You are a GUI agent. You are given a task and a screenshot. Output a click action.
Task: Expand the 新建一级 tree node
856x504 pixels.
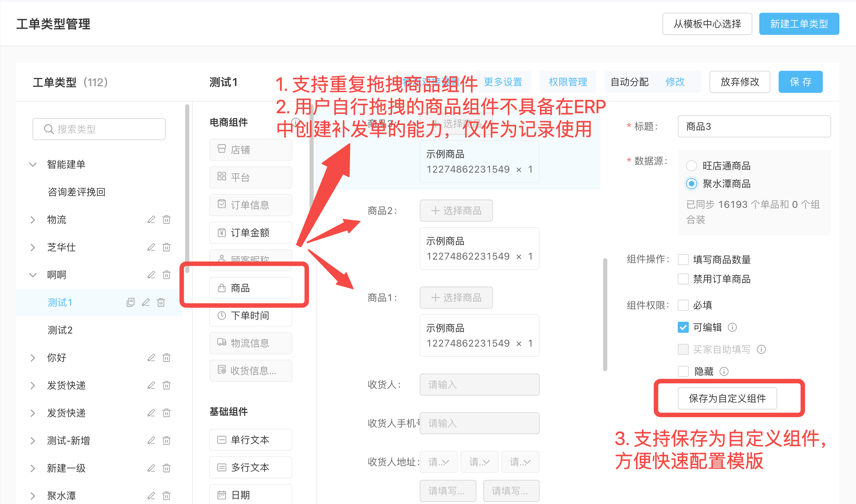pyautogui.click(x=33, y=468)
